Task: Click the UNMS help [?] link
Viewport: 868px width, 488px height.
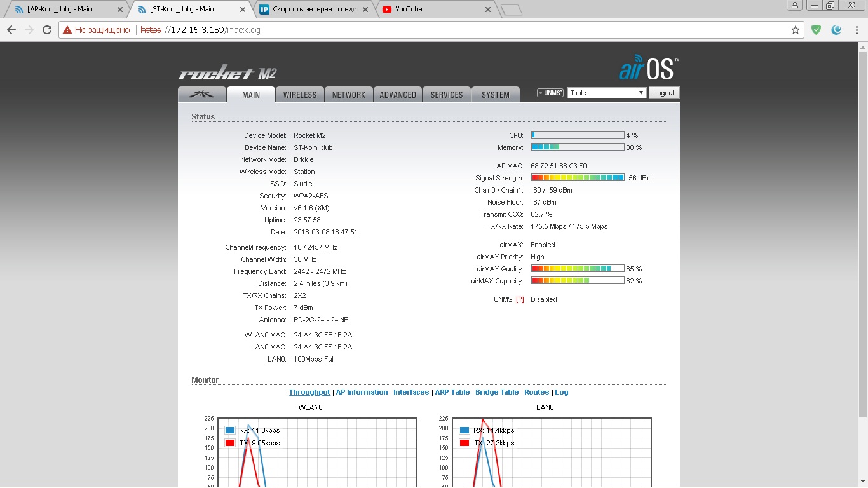Action: [520, 299]
